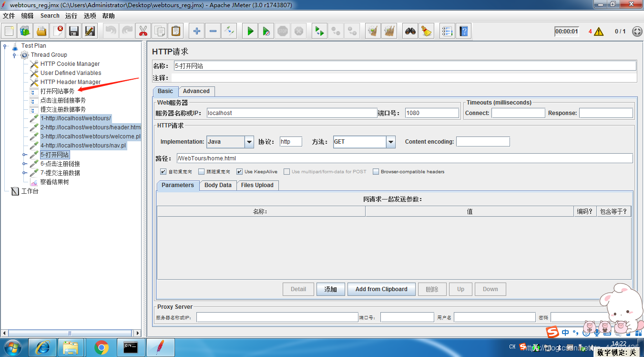Image resolution: width=644 pixels, height=357 pixels.
Task: Open the 帮助 menu
Action: coord(109,16)
